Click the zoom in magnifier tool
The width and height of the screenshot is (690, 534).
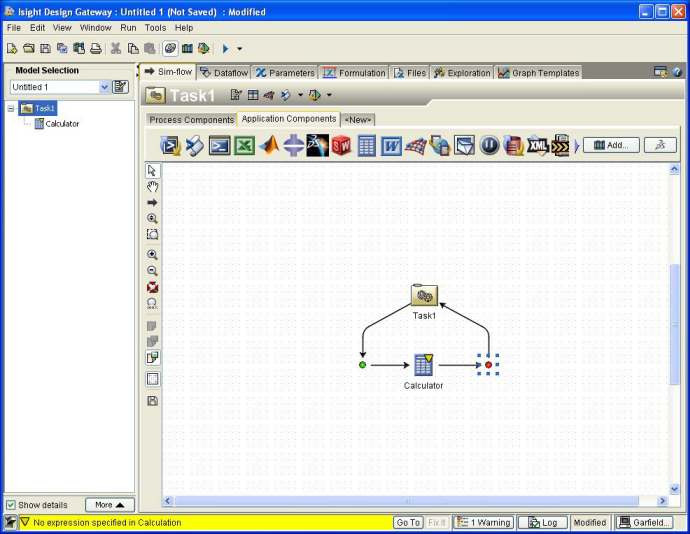point(152,254)
